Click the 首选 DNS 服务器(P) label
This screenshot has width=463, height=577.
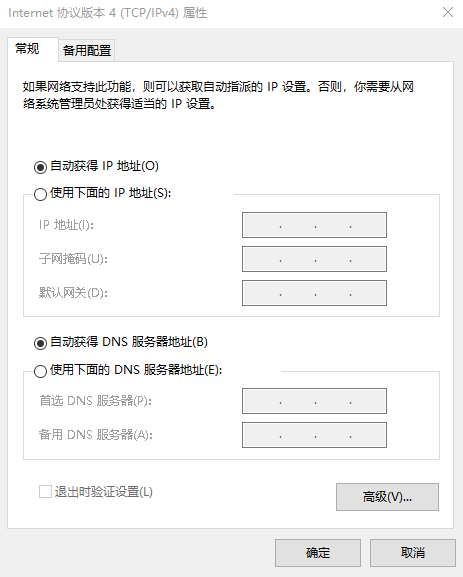point(95,401)
